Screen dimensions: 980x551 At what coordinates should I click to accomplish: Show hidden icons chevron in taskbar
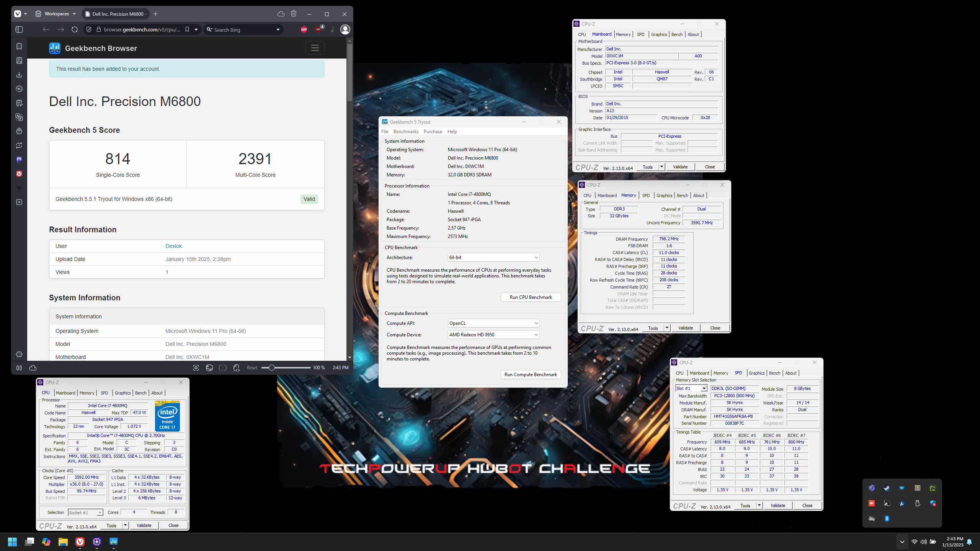(902, 541)
